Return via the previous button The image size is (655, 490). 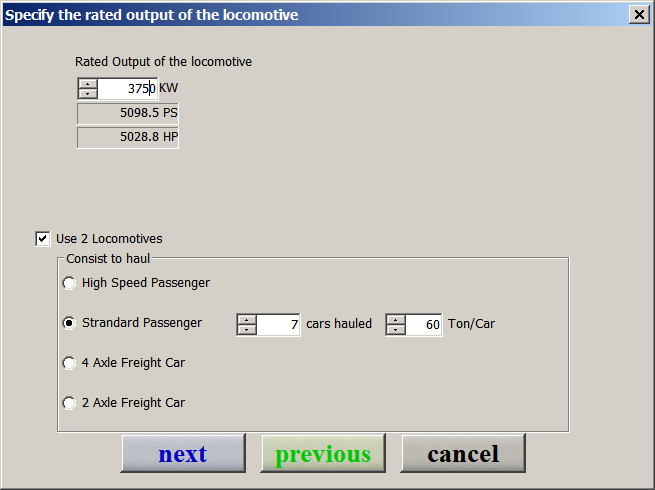[x=323, y=453]
